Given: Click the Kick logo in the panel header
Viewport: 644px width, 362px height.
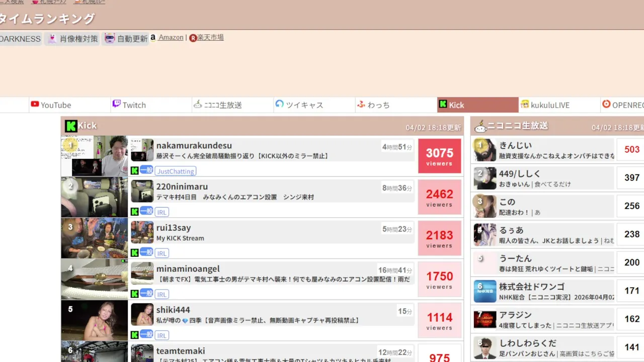Looking at the screenshot, I should tap(71, 126).
